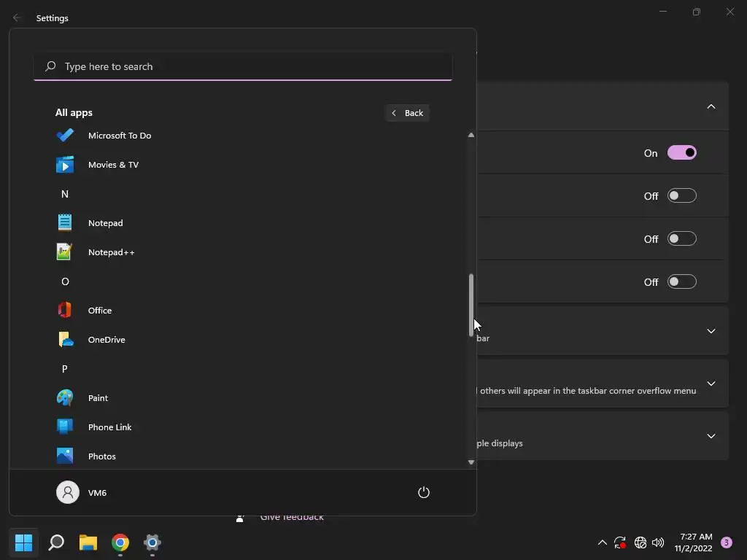
Task: Open OneDrive cloud folder icon
Action: tap(65, 340)
